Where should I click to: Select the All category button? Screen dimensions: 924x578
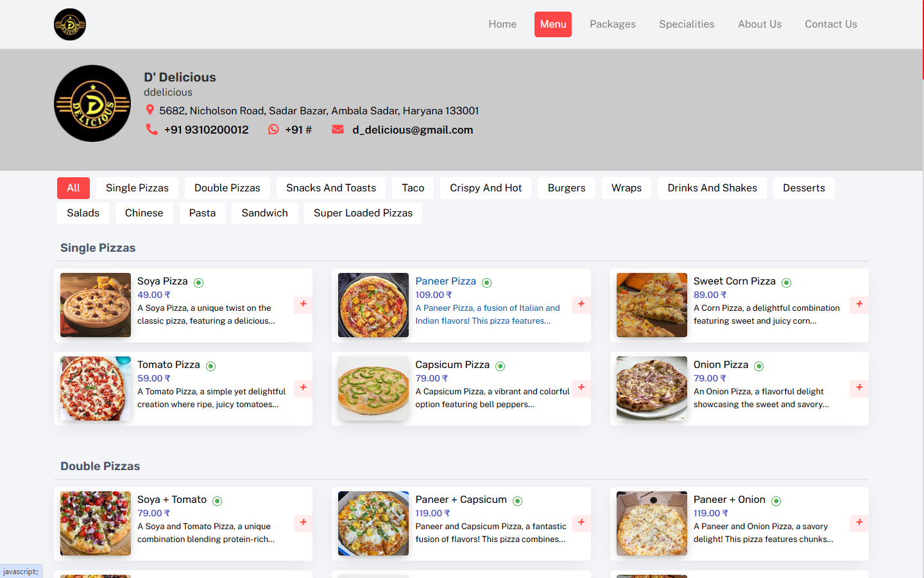(x=73, y=188)
